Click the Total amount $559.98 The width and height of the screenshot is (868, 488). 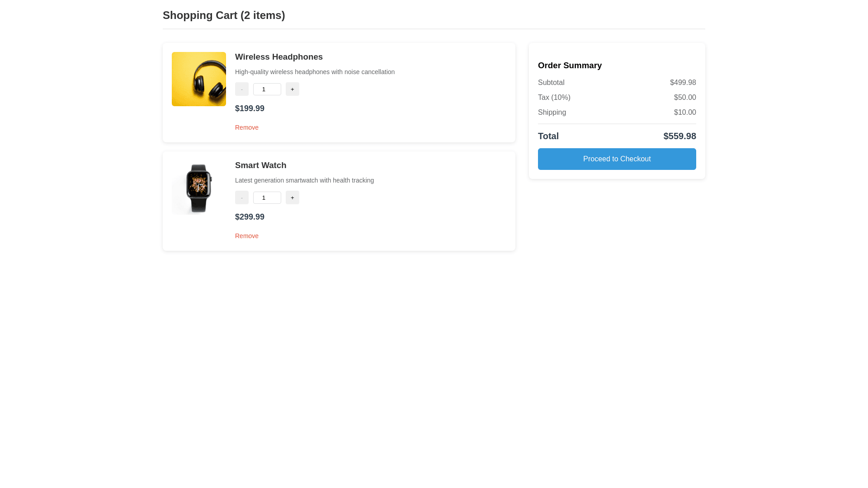coord(679,136)
